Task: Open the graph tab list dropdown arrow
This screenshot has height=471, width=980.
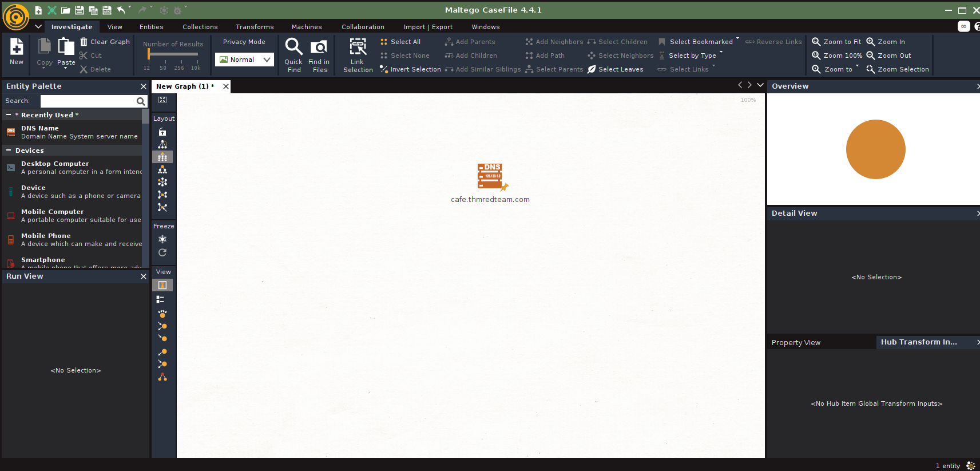Action: click(x=760, y=85)
